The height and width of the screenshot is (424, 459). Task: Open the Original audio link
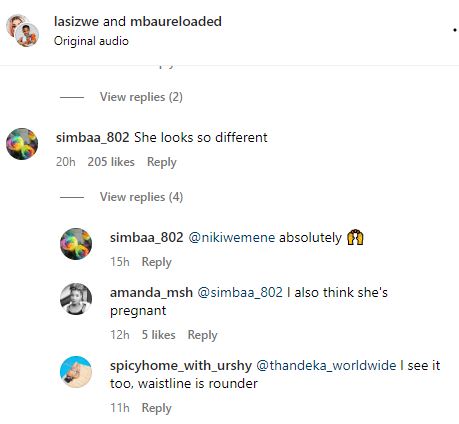[x=91, y=41]
